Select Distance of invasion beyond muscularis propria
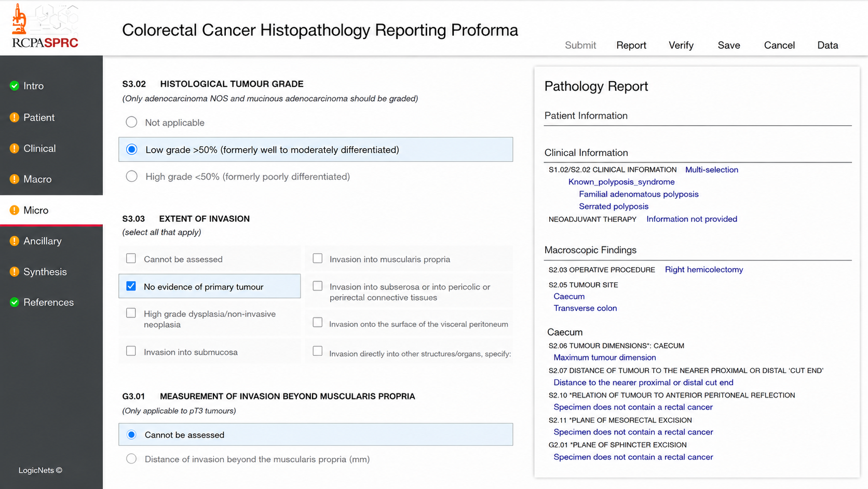Image resolution: width=868 pixels, height=489 pixels. coord(131,459)
